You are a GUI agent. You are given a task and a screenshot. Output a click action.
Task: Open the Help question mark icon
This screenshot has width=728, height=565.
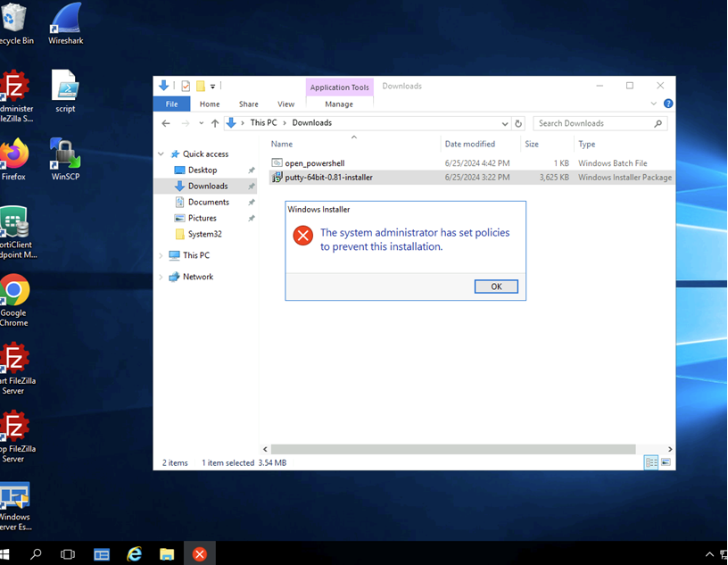point(668,104)
